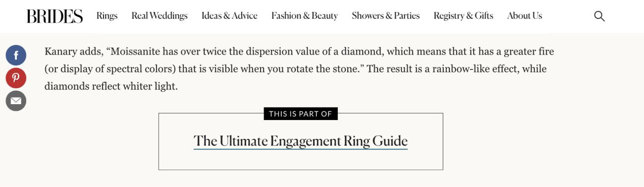Follow The Ultimate Engagement Ring Guide link
This screenshot has width=644, height=187.
point(301,141)
